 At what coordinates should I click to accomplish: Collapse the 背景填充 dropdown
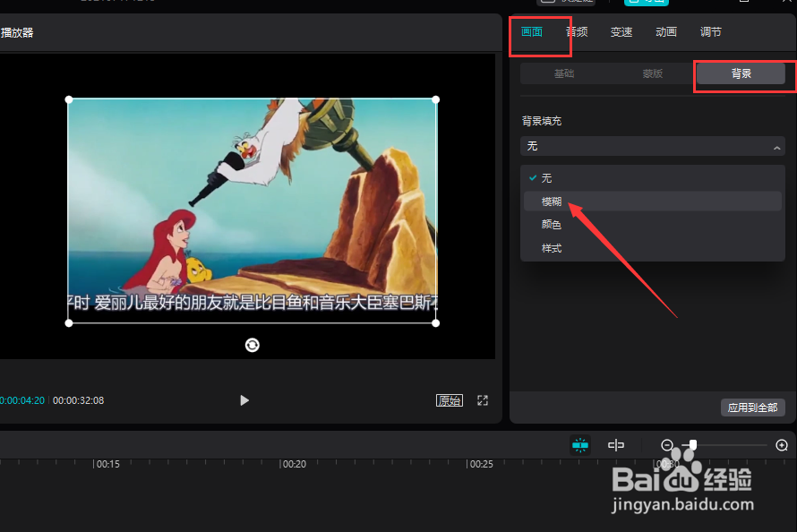(653, 146)
